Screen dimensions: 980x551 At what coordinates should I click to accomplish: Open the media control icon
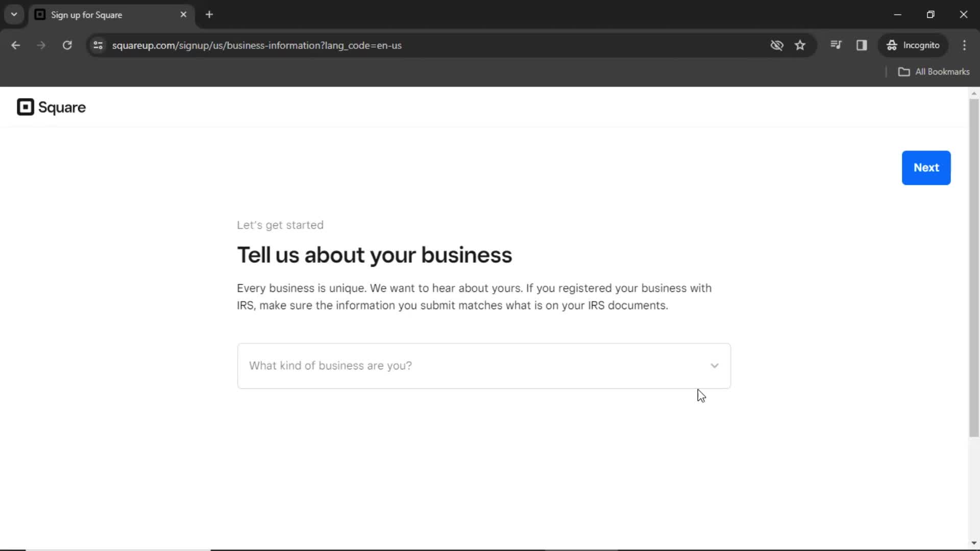[x=836, y=45]
